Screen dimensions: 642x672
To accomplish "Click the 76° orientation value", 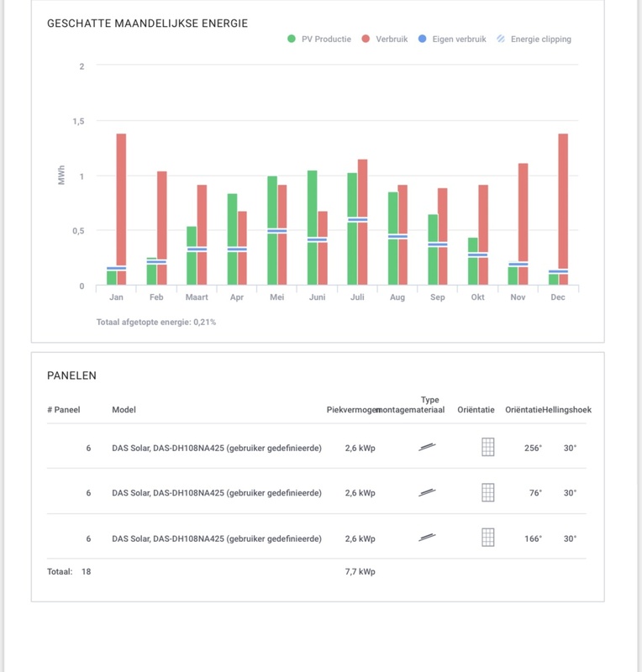I will click(535, 493).
